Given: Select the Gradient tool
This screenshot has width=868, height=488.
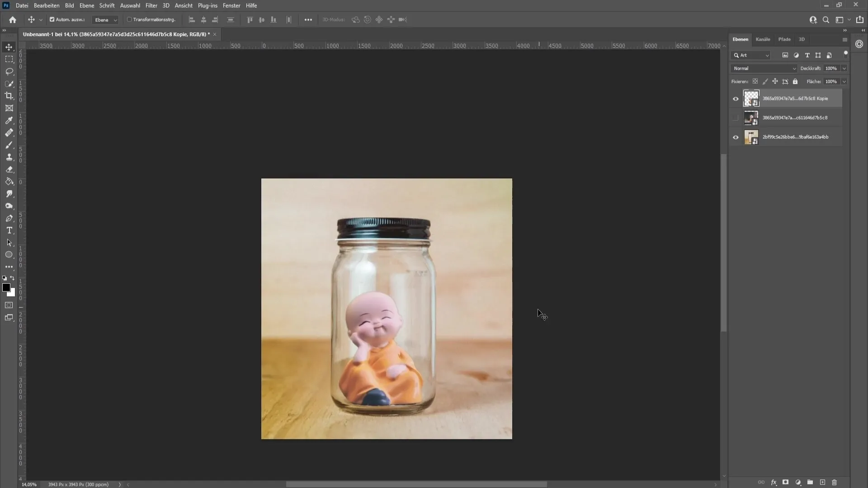Looking at the screenshot, I should click(9, 181).
